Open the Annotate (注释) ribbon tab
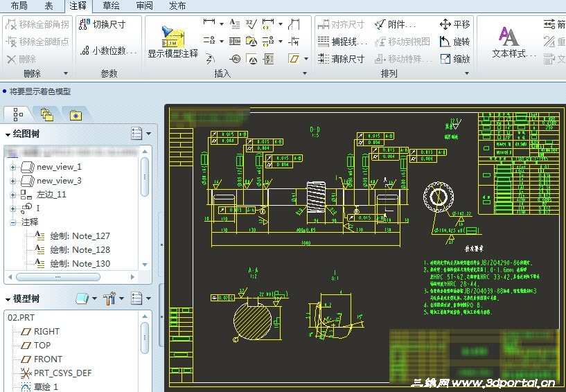Screen dimensions: 566x392 pos(78,6)
